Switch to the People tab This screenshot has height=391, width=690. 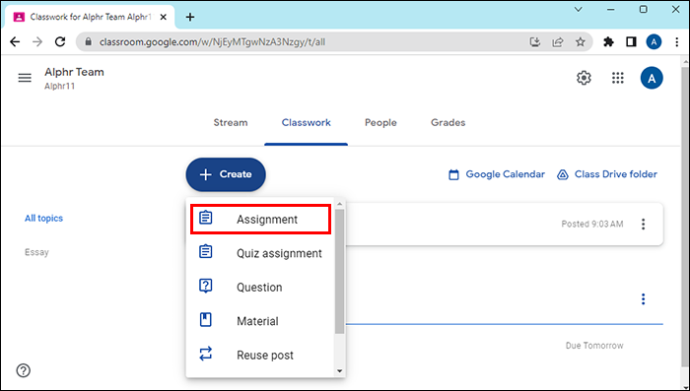pyautogui.click(x=381, y=123)
